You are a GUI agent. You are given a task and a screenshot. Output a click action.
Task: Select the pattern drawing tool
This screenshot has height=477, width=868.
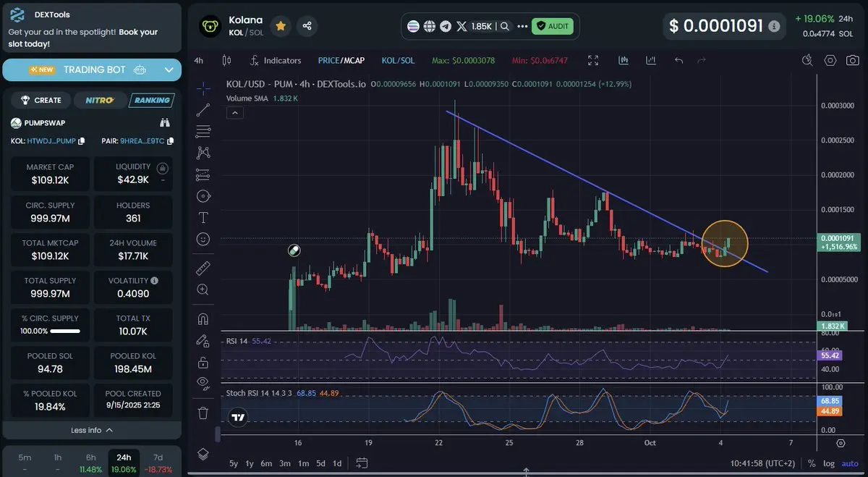203,153
